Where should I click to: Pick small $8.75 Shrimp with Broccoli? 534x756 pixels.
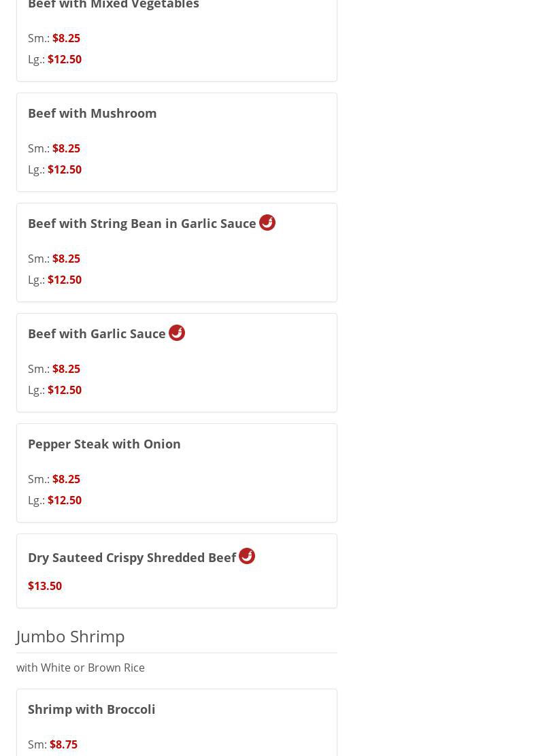63,744
